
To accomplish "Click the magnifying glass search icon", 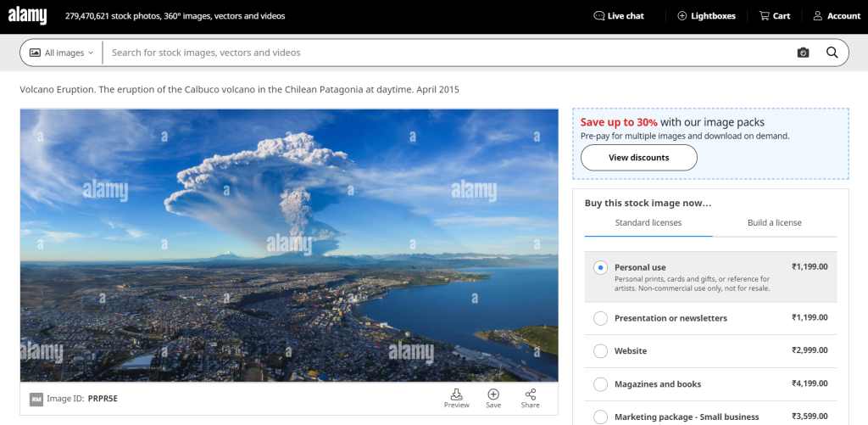I will point(832,53).
